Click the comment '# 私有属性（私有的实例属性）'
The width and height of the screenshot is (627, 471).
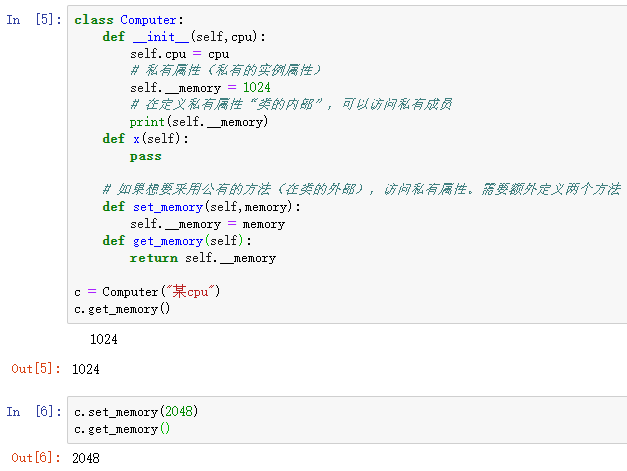pyautogui.click(x=226, y=71)
